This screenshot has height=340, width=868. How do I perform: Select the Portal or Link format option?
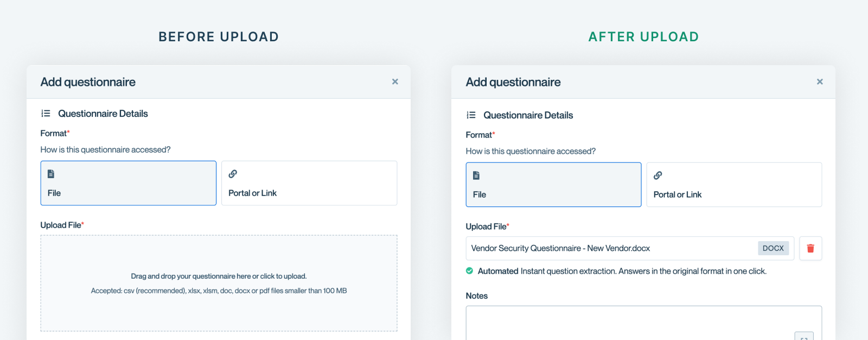tap(309, 183)
